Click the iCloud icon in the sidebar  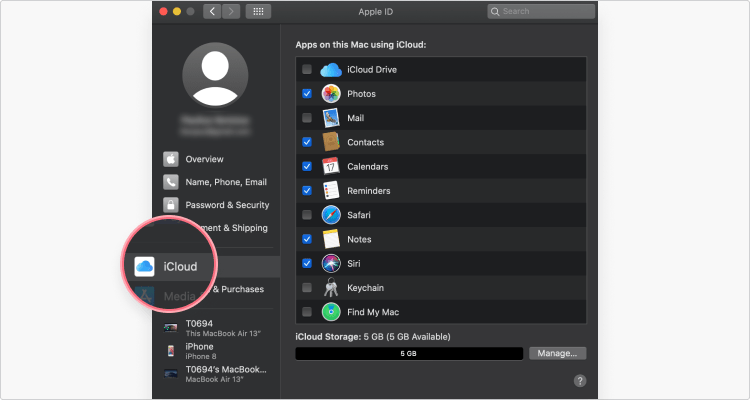(144, 267)
